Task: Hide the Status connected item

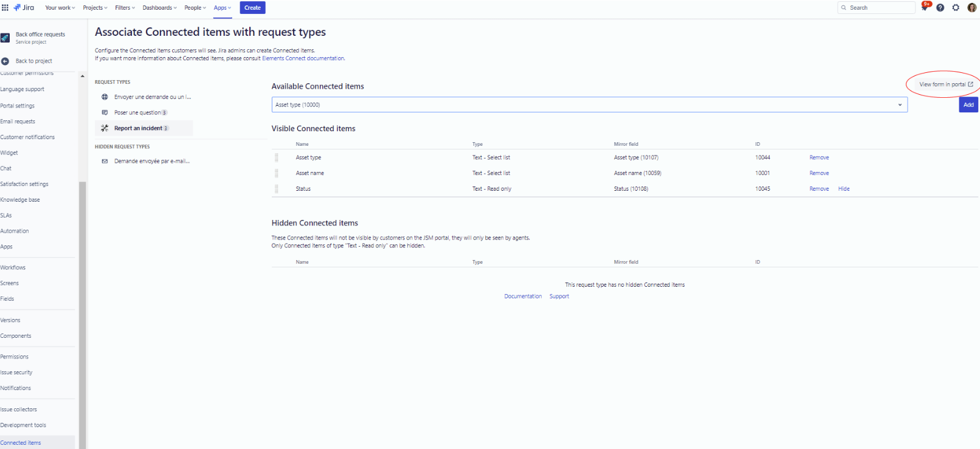Action: pos(843,189)
